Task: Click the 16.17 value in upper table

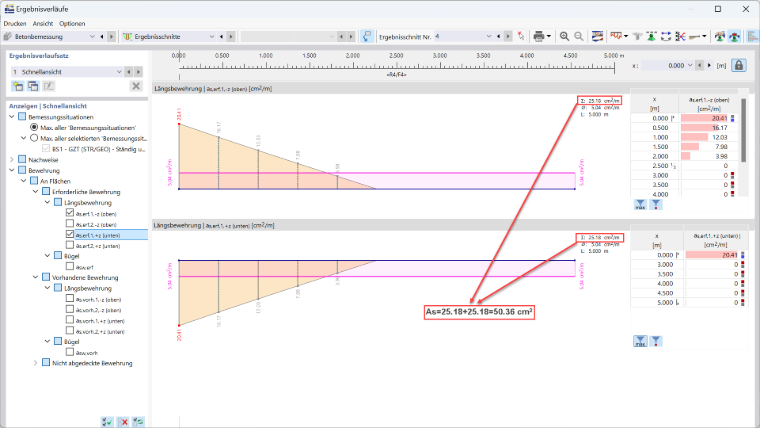Action: (x=719, y=128)
